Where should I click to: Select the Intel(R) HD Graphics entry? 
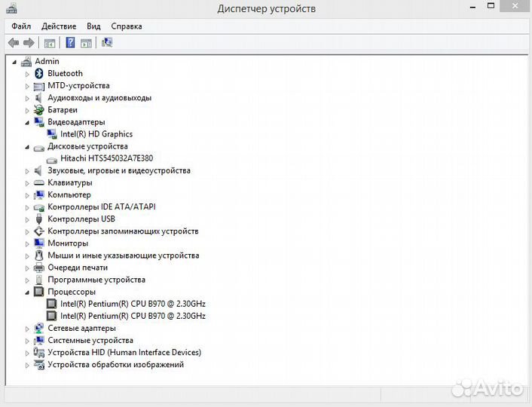pos(96,134)
